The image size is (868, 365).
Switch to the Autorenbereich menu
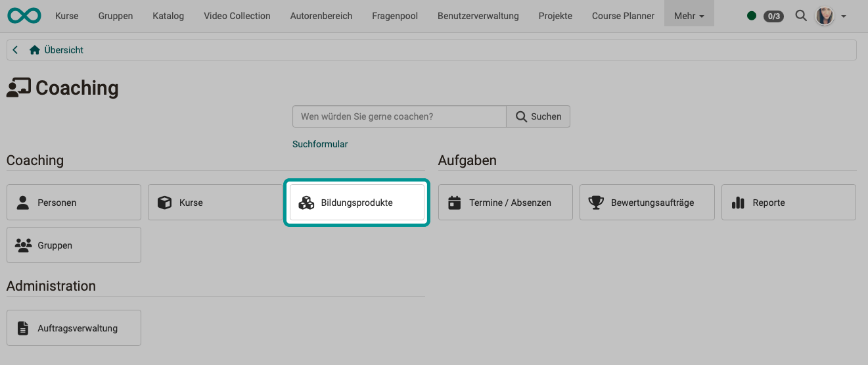tap(321, 16)
